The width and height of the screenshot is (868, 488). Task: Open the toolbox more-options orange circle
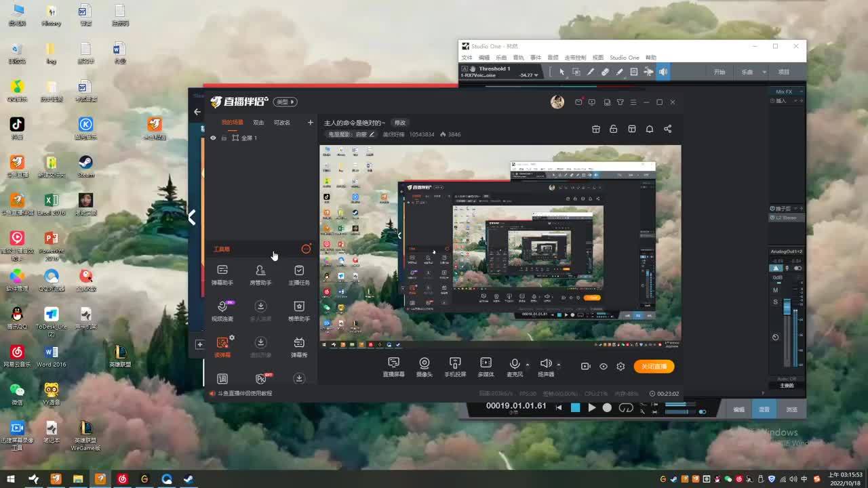click(x=306, y=249)
